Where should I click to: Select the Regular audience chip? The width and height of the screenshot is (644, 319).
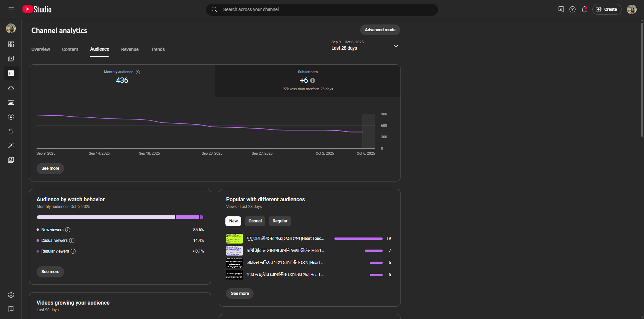(x=280, y=221)
